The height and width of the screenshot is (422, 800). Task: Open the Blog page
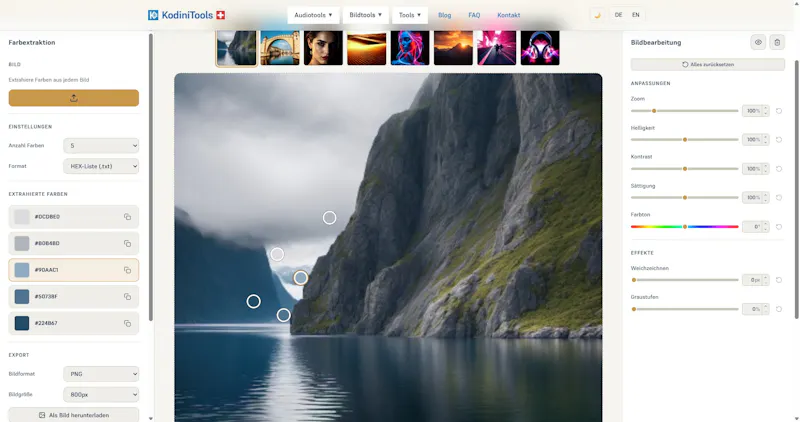444,15
